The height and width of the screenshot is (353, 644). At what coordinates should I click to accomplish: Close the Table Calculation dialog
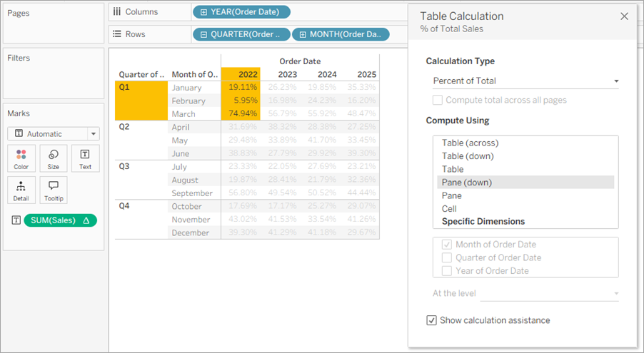coord(624,16)
